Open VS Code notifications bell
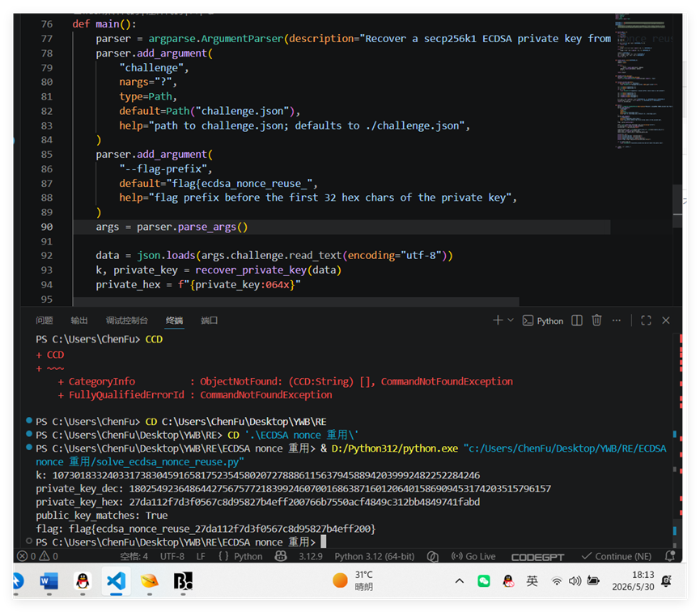Viewport: 700px width, 612px height. (669, 555)
